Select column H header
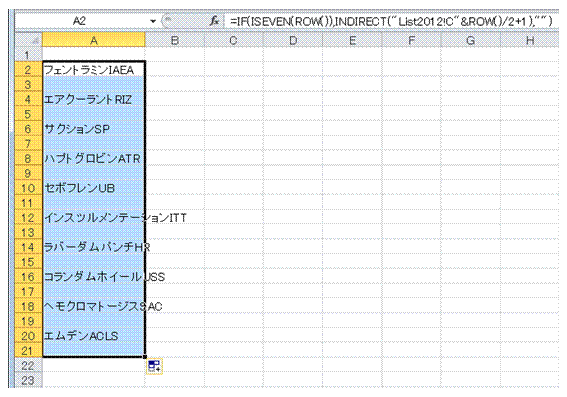Image resolution: width=567 pixels, height=397 pixels. point(530,40)
